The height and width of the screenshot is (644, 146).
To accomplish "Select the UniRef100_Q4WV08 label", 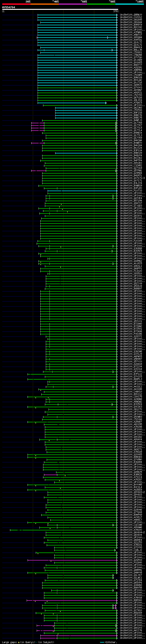I will (131, 572).
